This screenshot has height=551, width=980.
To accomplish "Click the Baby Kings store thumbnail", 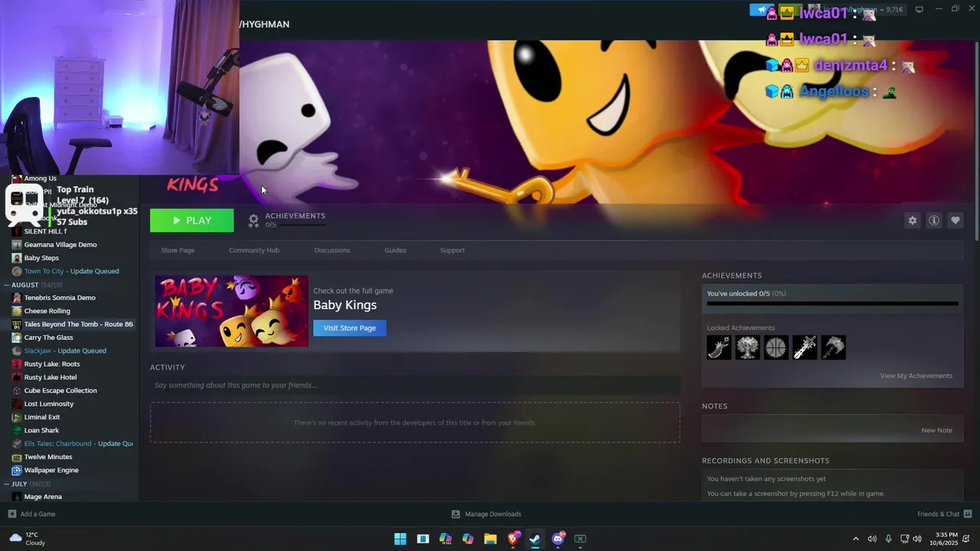I will click(x=232, y=311).
